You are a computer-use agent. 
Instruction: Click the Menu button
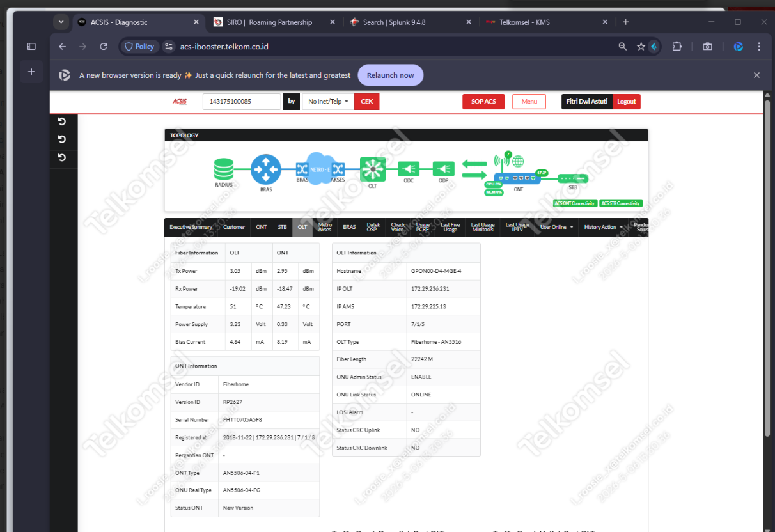click(529, 102)
